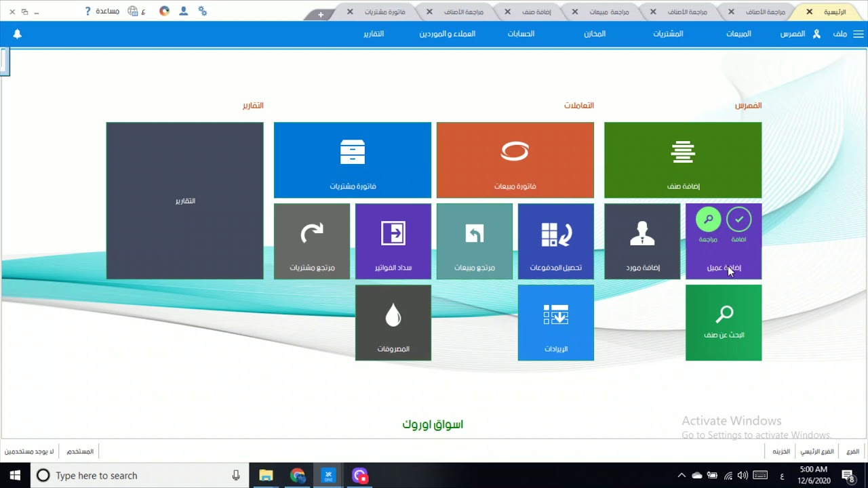Open the الفهرس menu
Image resolution: width=868 pixels, height=488 pixels.
tap(792, 34)
